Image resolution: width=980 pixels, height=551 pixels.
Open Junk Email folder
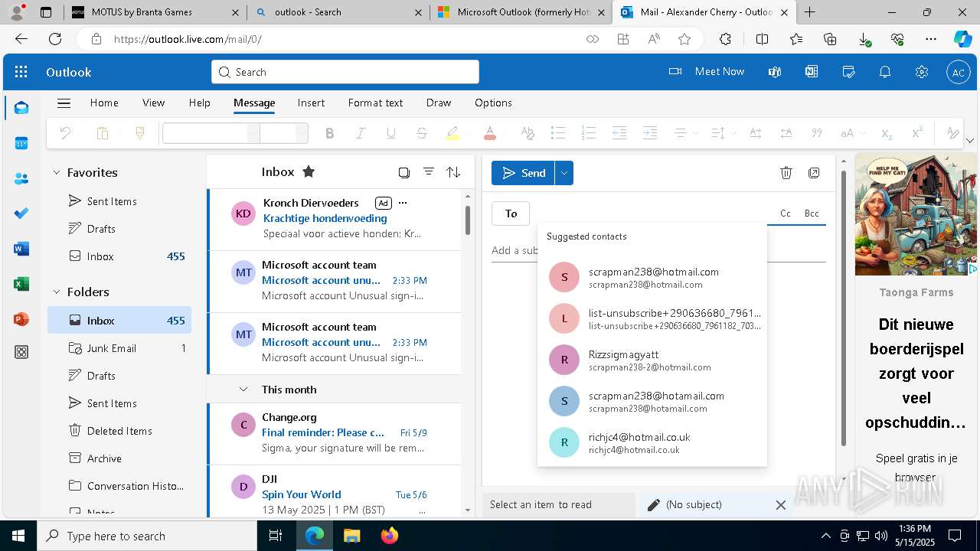click(x=119, y=348)
